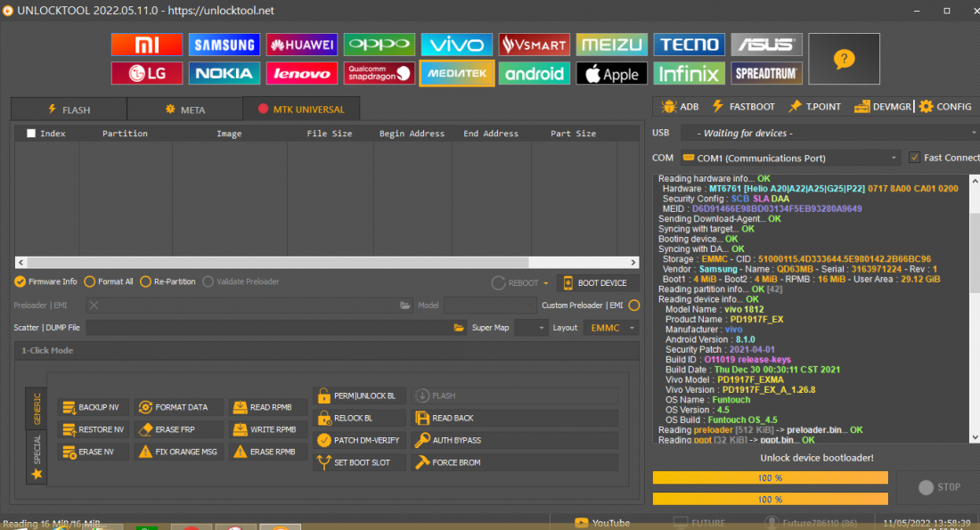Toggle the Fast Connect checkbox
The image size is (980, 530).
click(x=914, y=158)
